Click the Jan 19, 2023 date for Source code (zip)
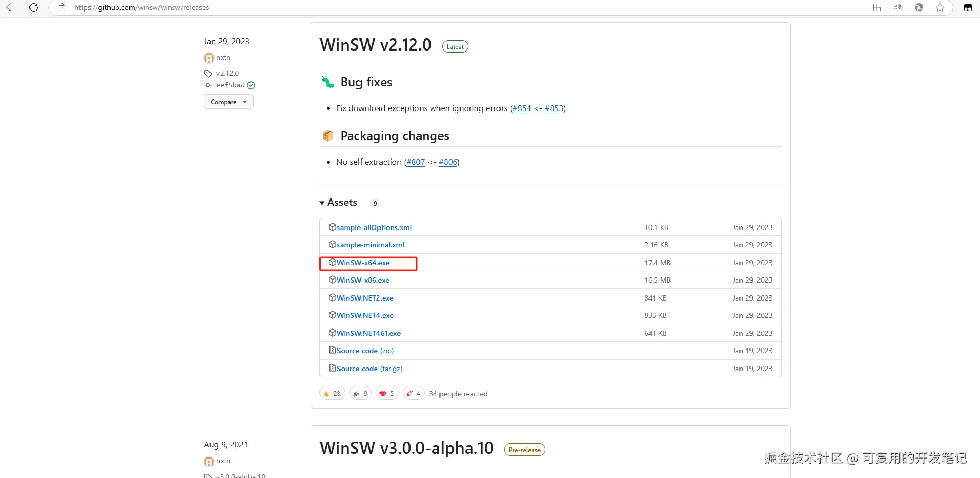 pos(752,351)
